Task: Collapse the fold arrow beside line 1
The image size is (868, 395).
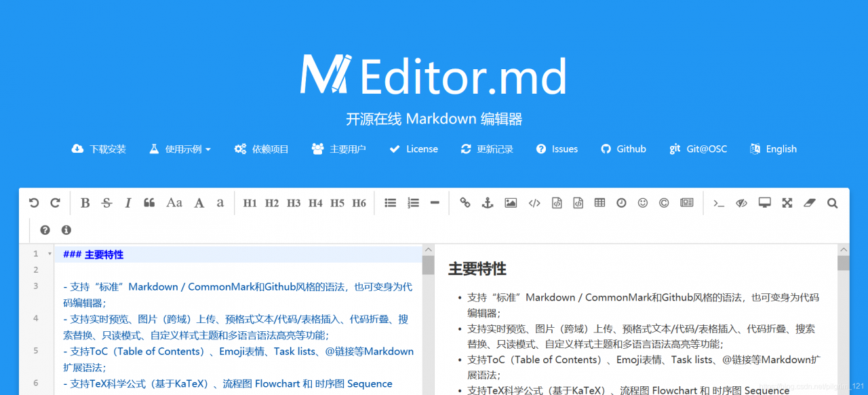Action: (50, 254)
